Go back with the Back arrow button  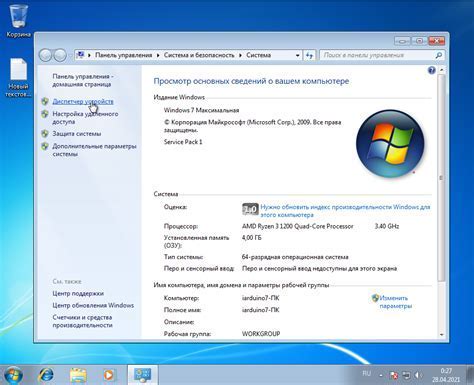point(45,55)
